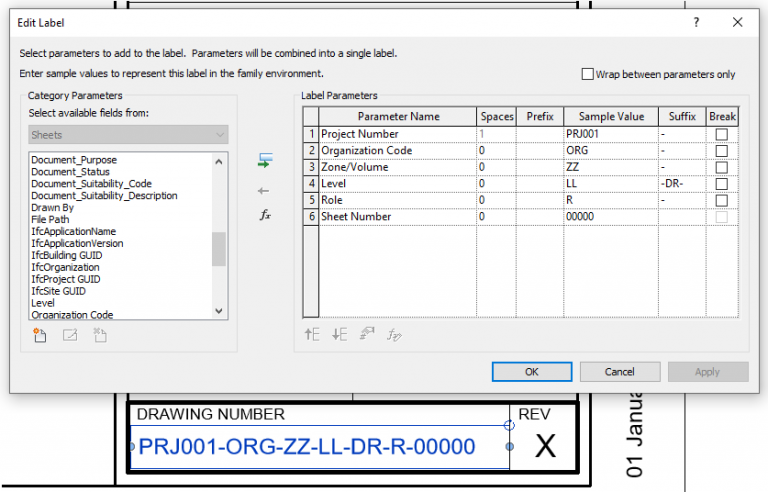
Task: Select Document_Suitability_Code field
Action: pyautogui.click(x=92, y=184)
